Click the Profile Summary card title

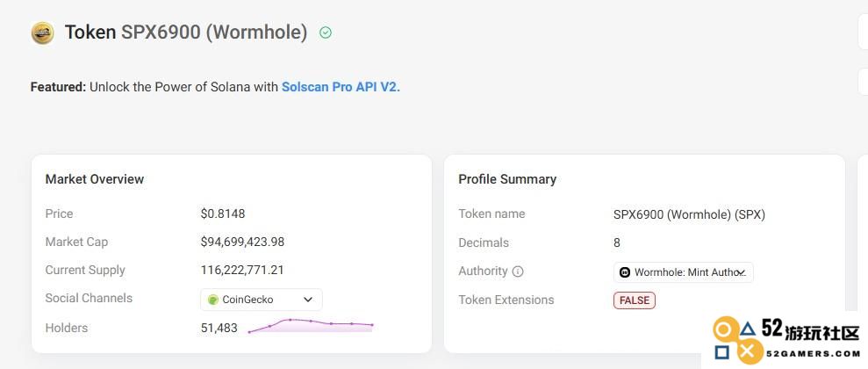(507, 179)
